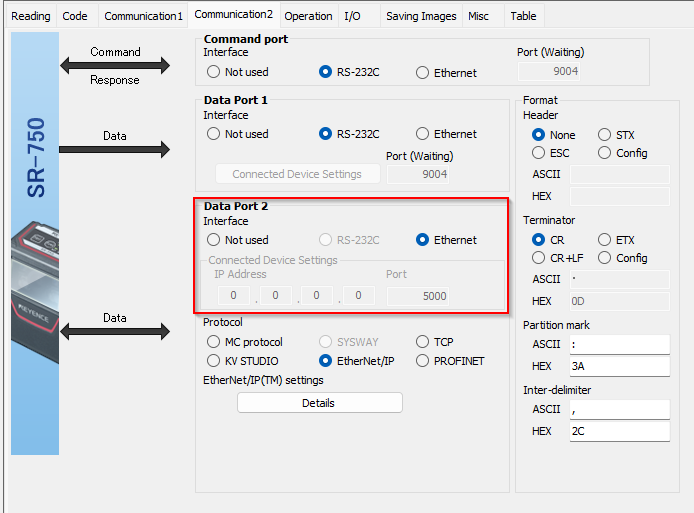Click first IP Address octet field
Image resolution: width=694 pixels, height=513 pixels.
point(234,295)
